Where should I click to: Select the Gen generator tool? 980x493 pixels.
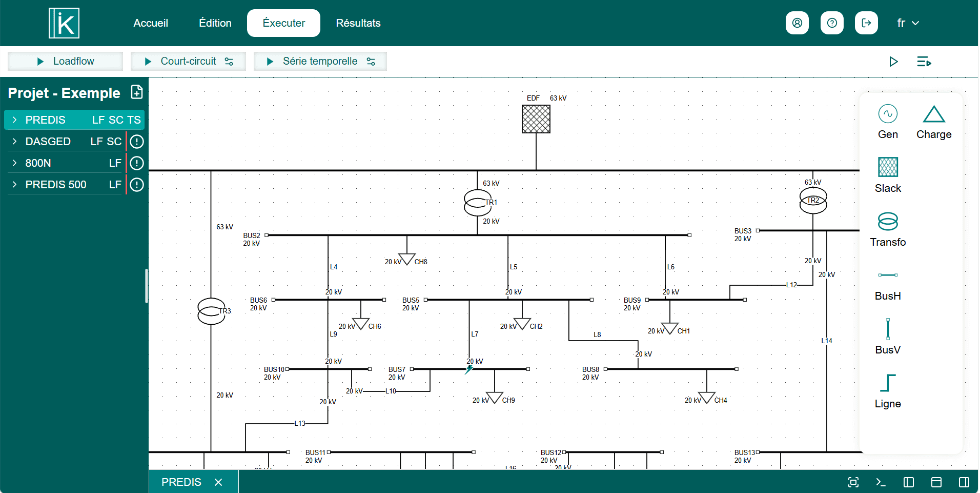[x=888, y=122]
